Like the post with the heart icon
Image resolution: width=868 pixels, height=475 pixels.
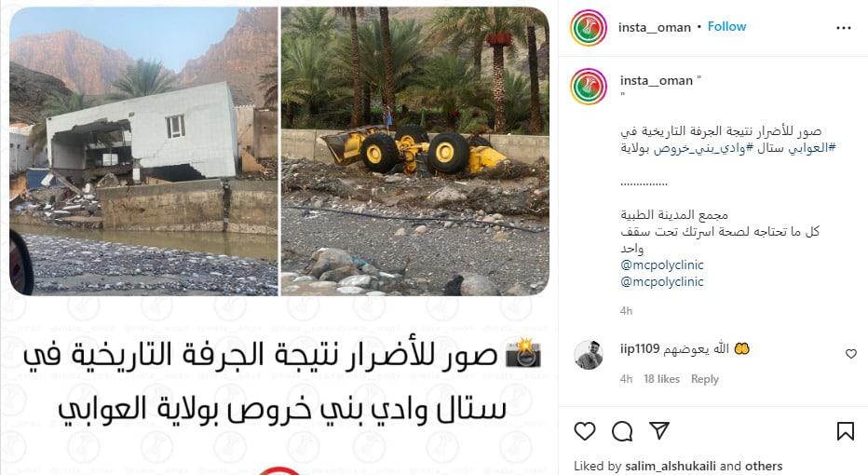click(585, 430)
